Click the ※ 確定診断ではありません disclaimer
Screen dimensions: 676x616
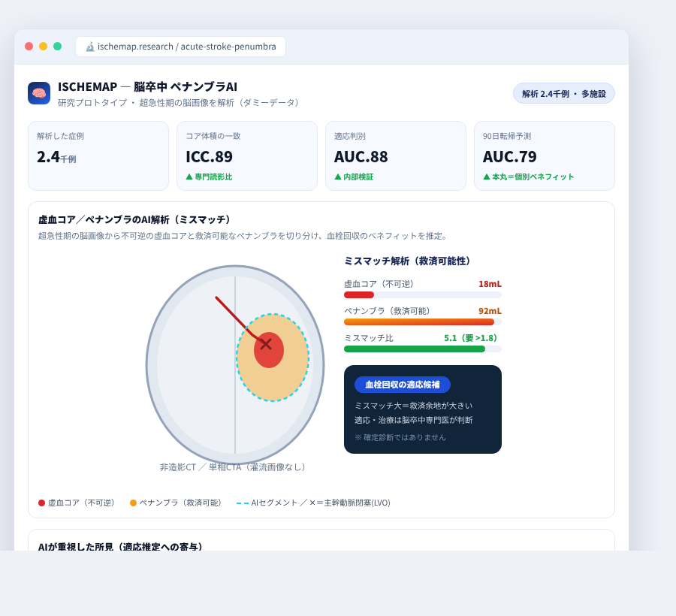(400, 437)
